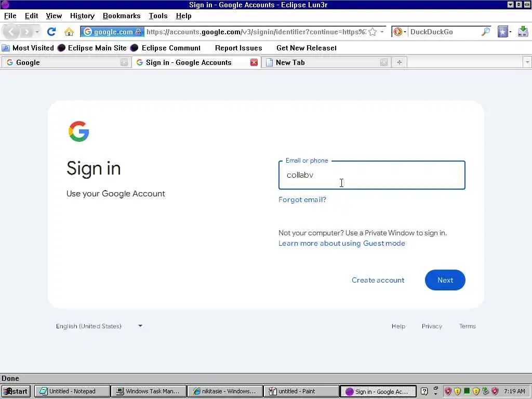Open Learn more about using Guest mode

point(342,243)
